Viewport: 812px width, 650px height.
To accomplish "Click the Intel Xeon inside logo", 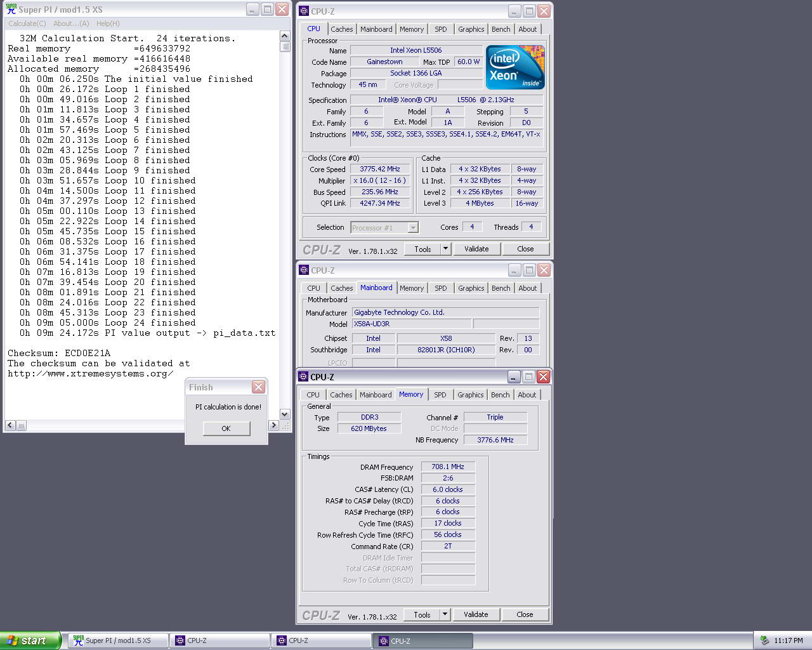I will point(515,67).
